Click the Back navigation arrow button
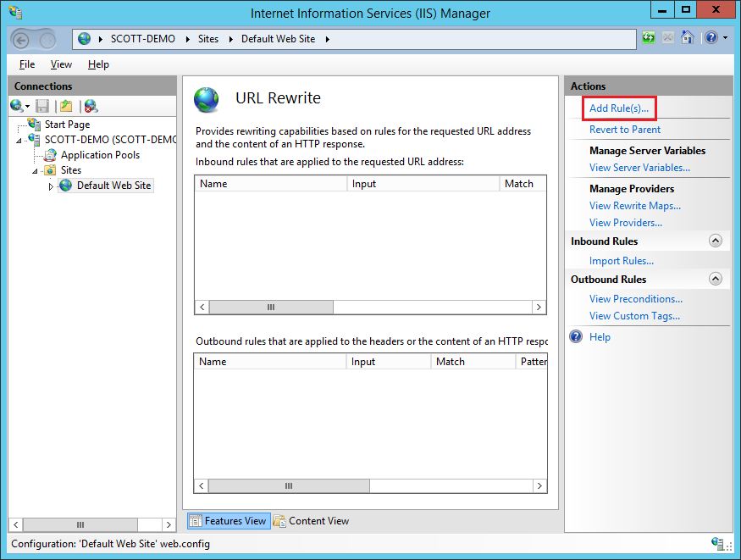 pyautogui.click(x=21, y=41)
